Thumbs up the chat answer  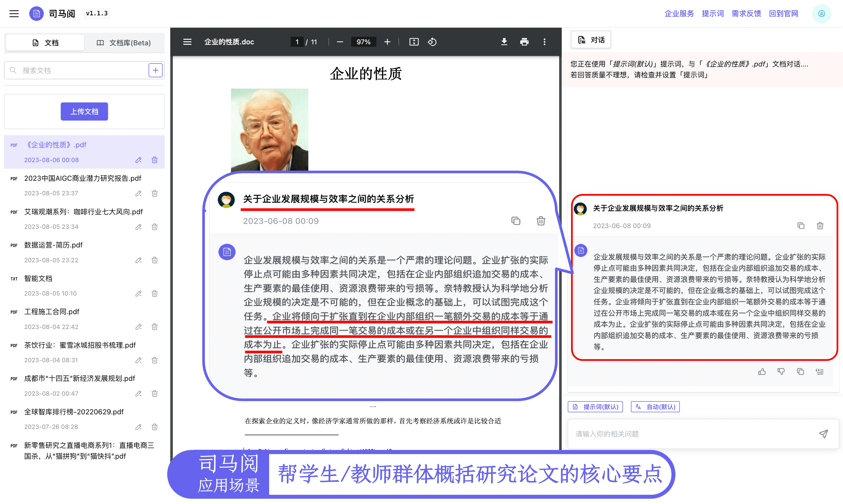[762, 372]
